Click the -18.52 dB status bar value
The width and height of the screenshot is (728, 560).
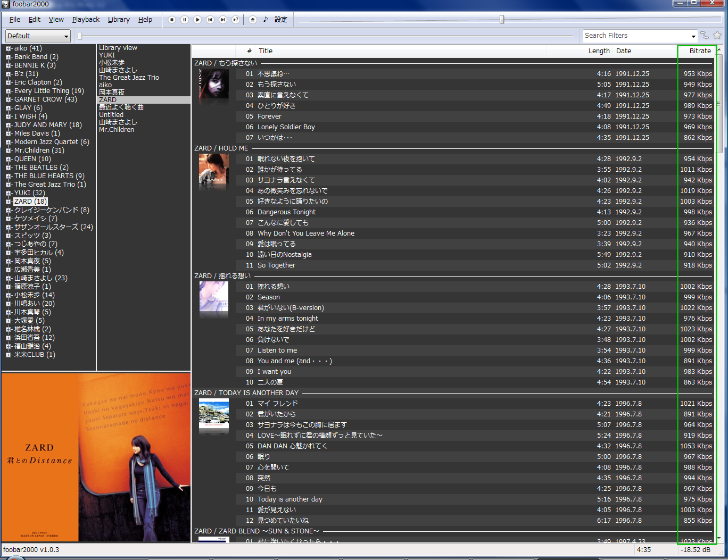(695, 550)
